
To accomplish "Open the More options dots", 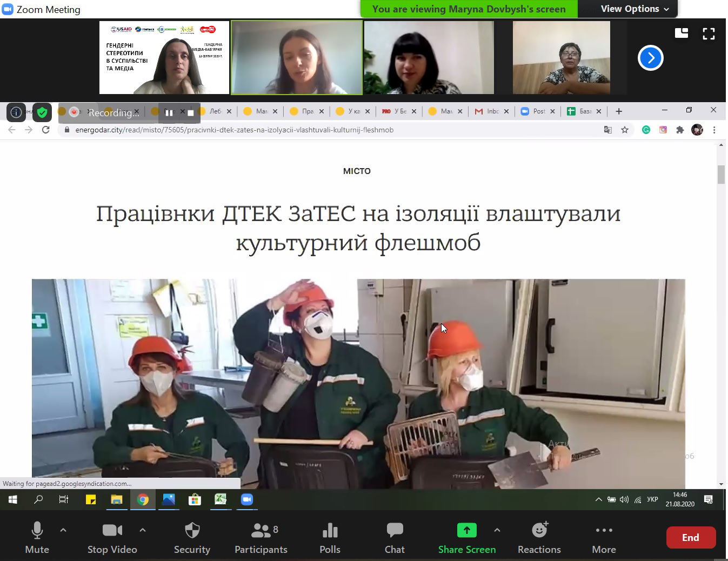I will (x=604, y=538).
